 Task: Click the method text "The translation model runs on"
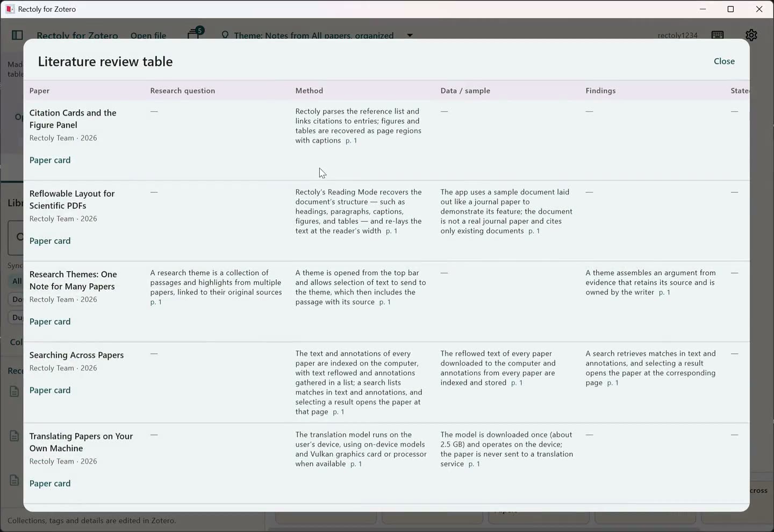[361, 449]
